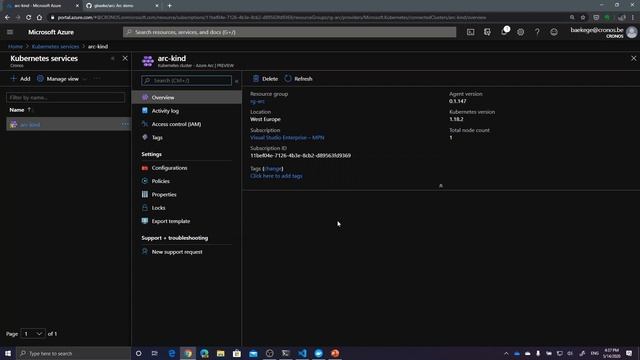Image resolution: width=640 pixels, height=360 pixels.
Task: Collapse the essentials section chevron
Action: point(440,186)
